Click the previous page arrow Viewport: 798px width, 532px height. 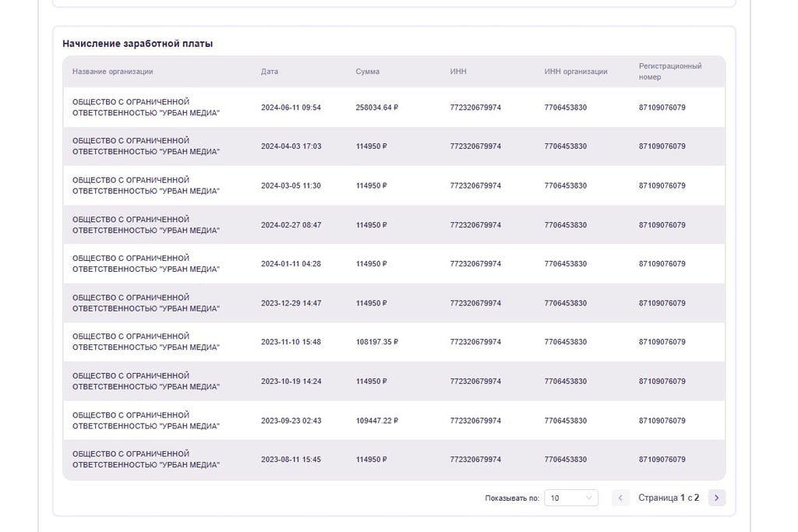(x=620, y=498)
